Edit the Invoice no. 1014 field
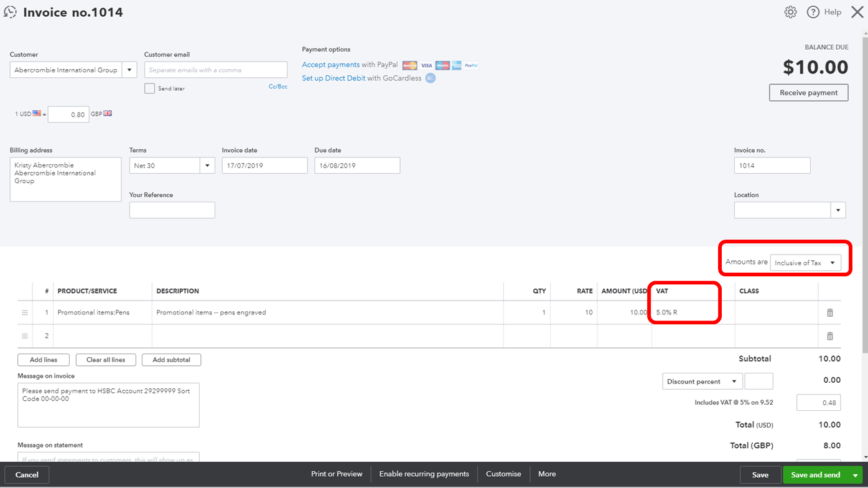 tap(772, 166)
